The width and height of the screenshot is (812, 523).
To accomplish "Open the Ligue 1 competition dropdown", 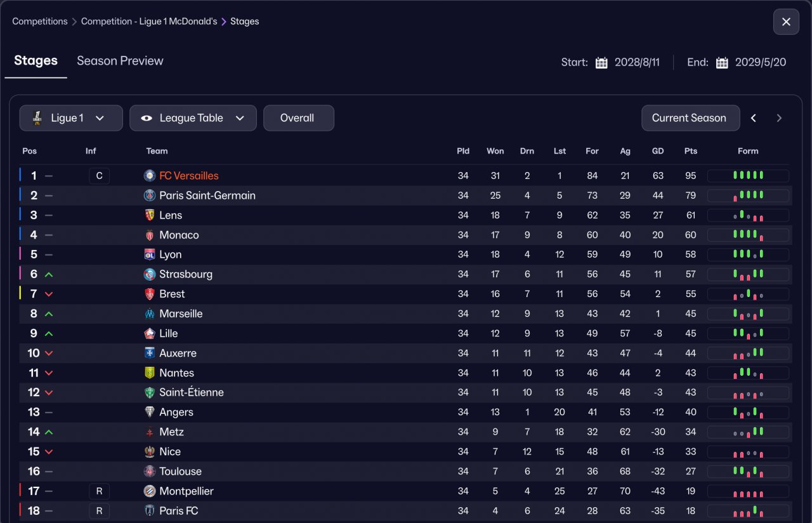I will coord(71,118).
